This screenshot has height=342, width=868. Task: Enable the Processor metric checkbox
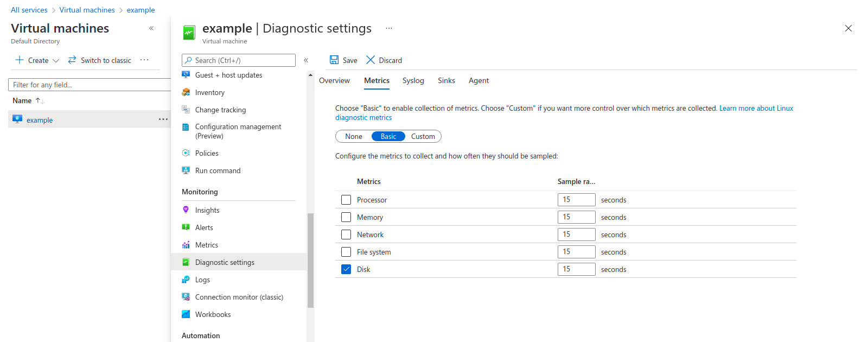(x=346, y=200)
